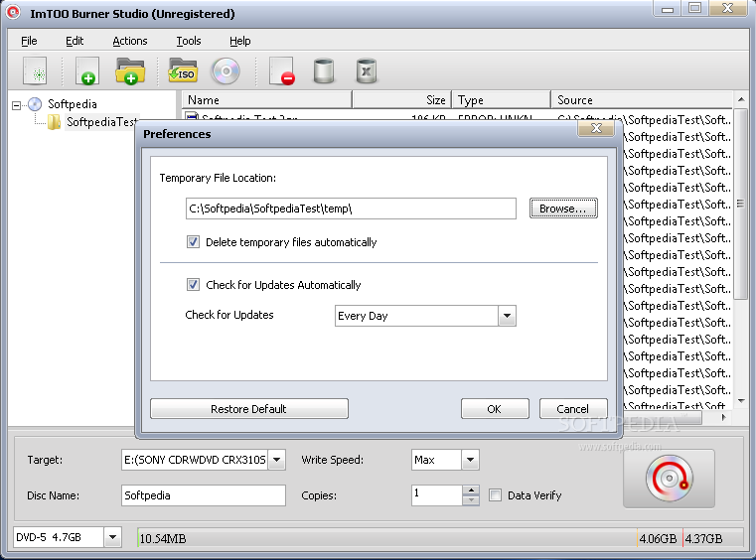Open the Actions menu

(130, 41)
